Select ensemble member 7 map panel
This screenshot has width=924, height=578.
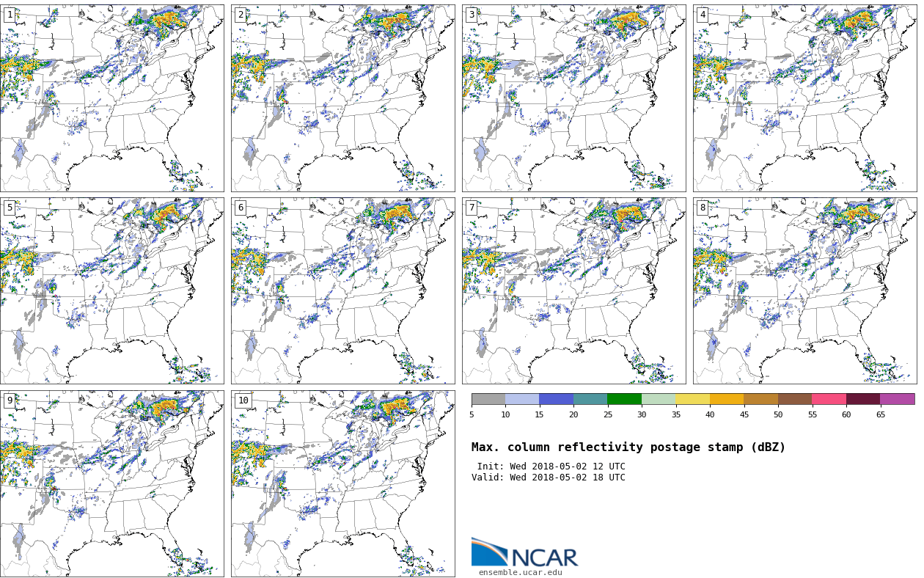coord(573,290)
